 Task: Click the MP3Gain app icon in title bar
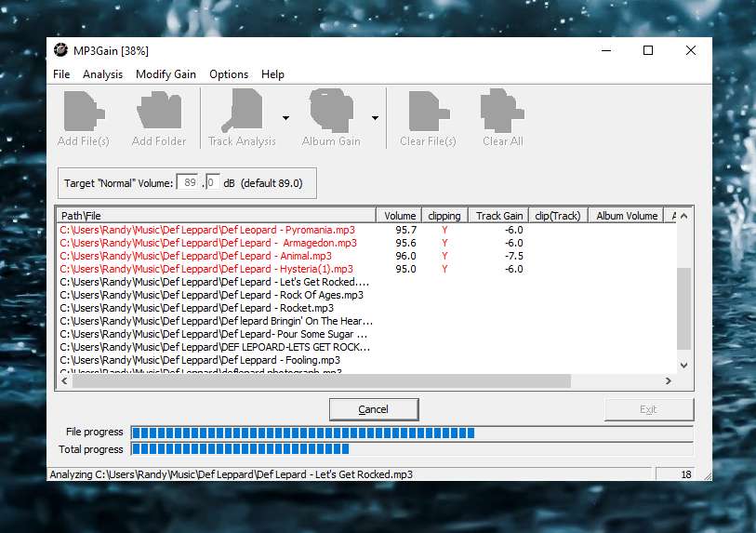tap(60, 50)
